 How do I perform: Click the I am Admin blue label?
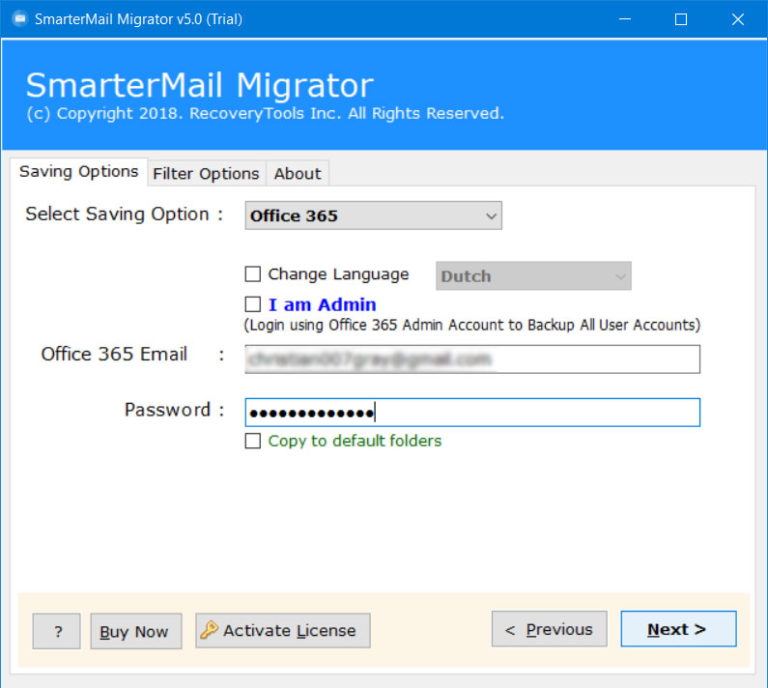pos(322,304)
